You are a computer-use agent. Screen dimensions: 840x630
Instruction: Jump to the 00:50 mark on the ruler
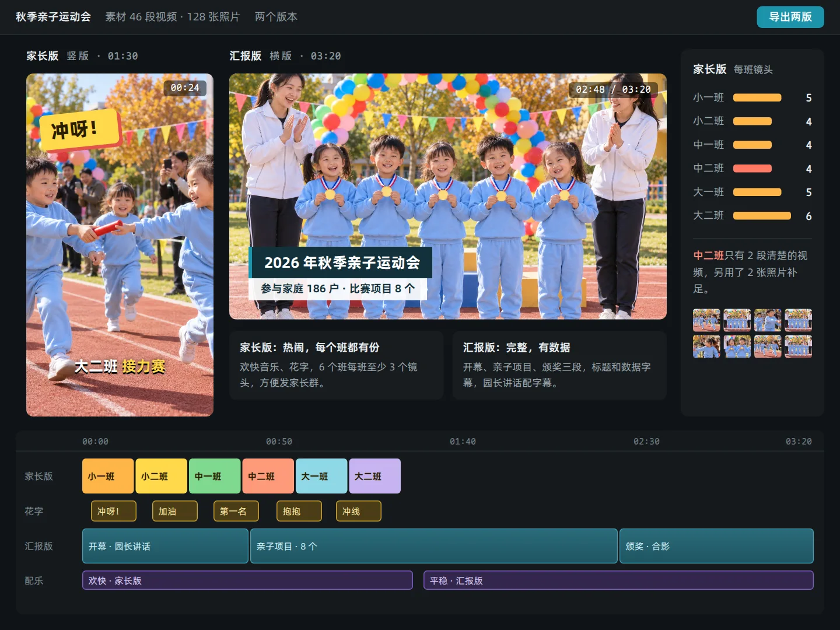coord(279,442)
